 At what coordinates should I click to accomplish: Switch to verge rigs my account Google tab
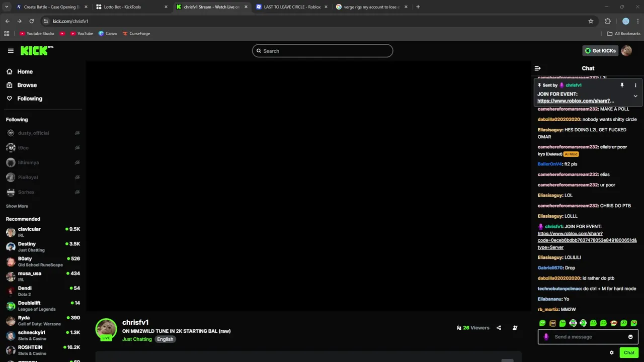click(x=372, y=7)
